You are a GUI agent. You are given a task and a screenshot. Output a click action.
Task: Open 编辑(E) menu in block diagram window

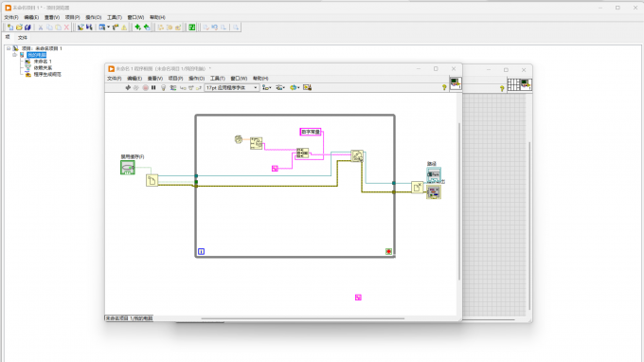[x=134, y=78]
